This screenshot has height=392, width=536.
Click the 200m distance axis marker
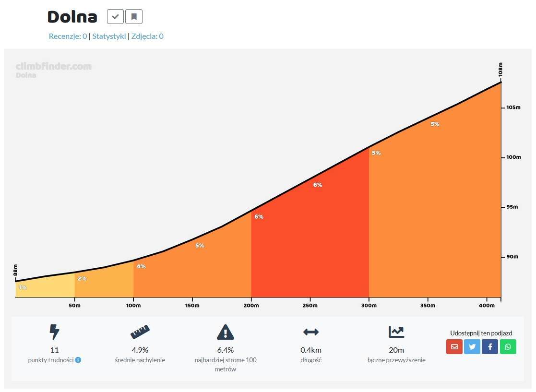pos(251,305)
